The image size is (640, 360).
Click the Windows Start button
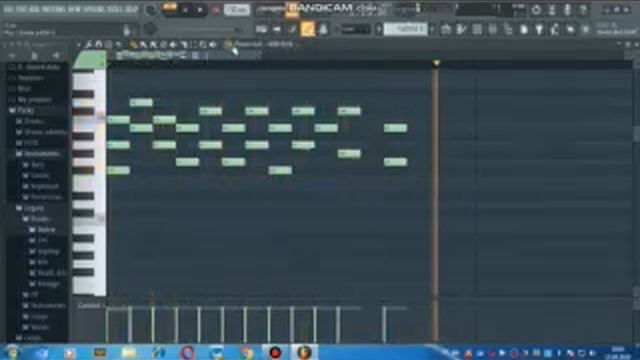pos(12,352)
